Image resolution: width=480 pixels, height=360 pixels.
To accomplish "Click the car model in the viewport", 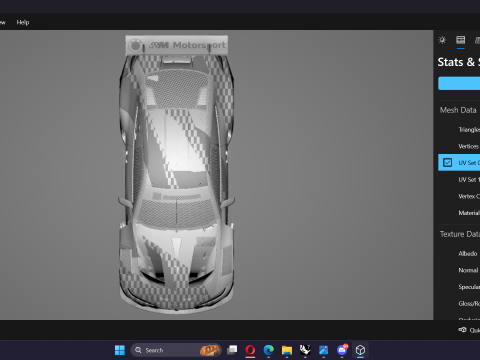I will click(x=177, y=175).
